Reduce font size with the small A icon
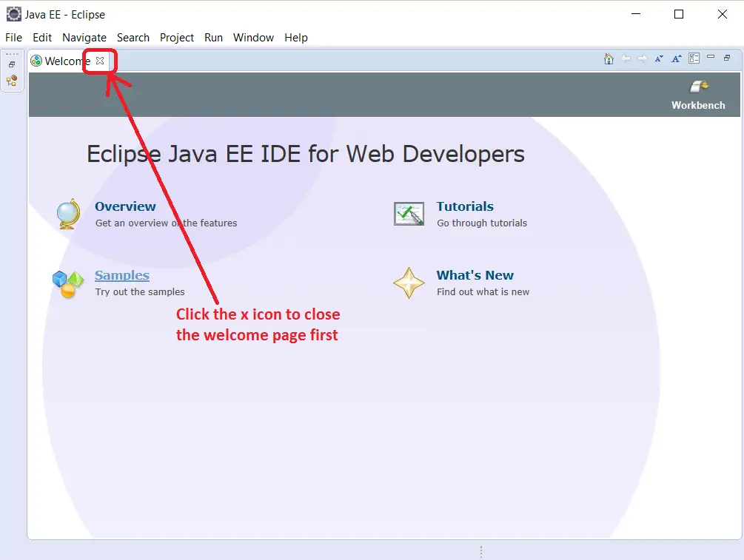This screenshot has width=744, height=560. [x=659, y=58]
